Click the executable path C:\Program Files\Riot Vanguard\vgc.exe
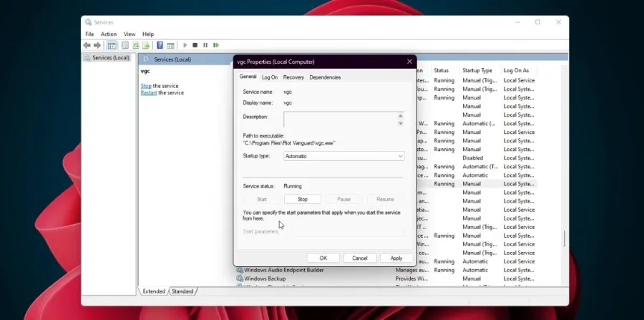The width and height of the screenshot is (644, 320). tap(289, 143)
